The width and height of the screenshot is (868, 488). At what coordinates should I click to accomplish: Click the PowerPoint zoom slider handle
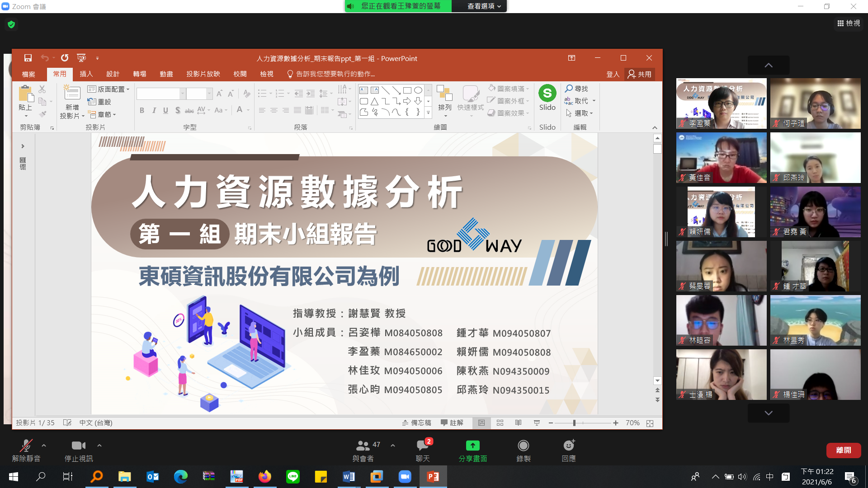point(574,423)
